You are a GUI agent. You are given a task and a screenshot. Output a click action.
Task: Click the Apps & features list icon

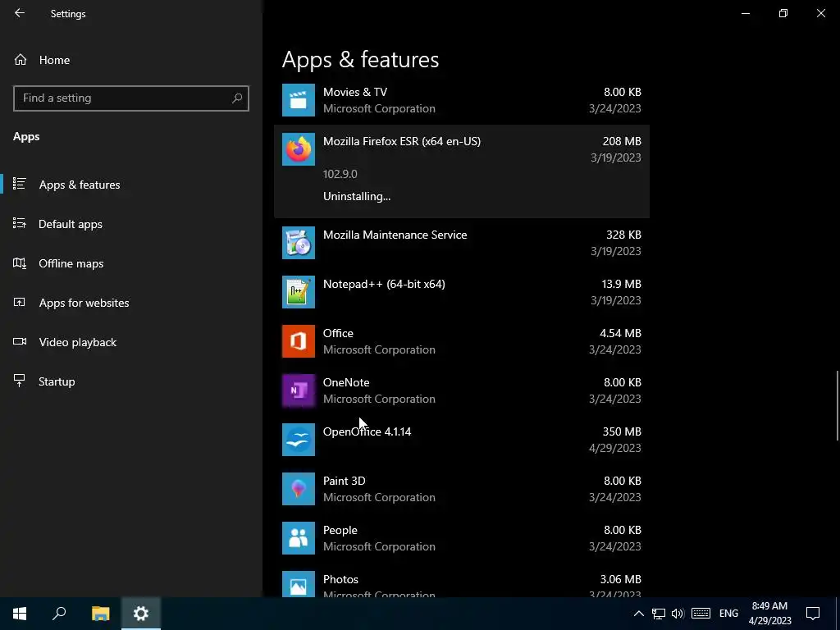point(20,184)
